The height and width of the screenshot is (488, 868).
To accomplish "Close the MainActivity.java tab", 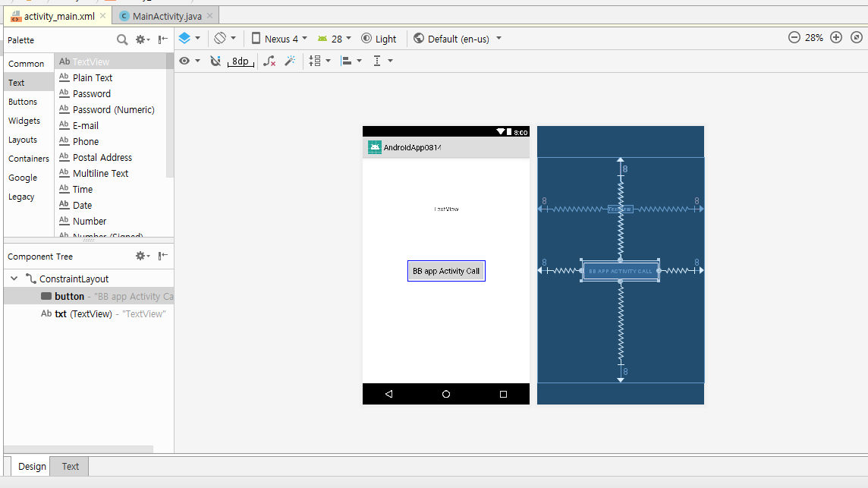I will [x=210, y=15].
